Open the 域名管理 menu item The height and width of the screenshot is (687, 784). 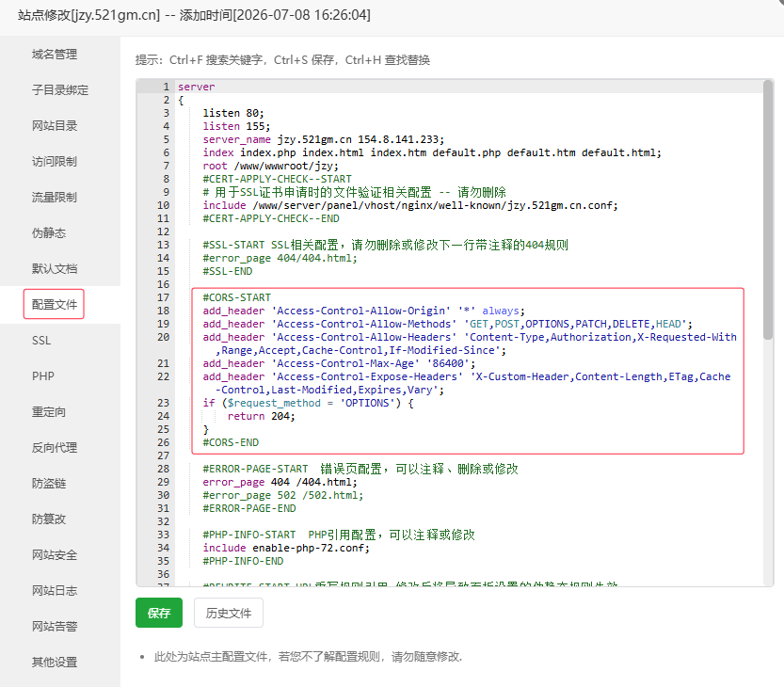coord(54,54)
